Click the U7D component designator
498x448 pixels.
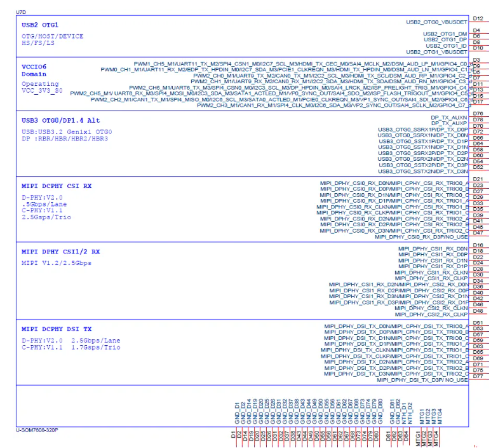[x=21, y=12]
